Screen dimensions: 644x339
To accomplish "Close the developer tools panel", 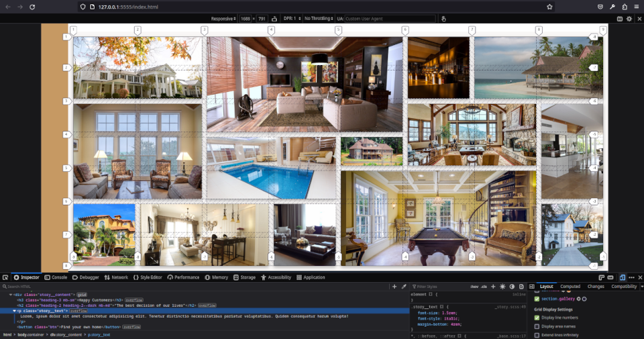I will click(x=640, y=277).
